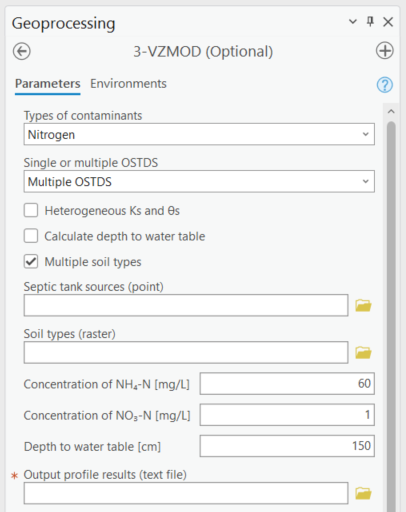406x512 pixels.
Task: Browse for Soil types raster folder icon
Action: [363, 352]
